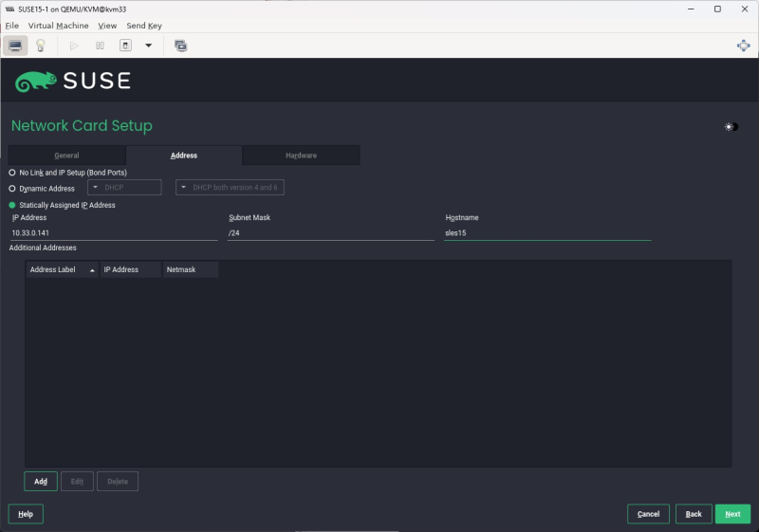The image size is (759, 532).
Task: Select Dynamic Address radio button
Action: [x=12, y=189]
